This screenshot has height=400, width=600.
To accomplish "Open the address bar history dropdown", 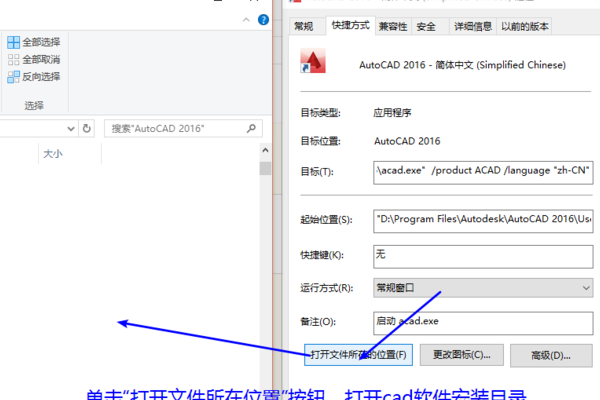I will pyautogui.click(x=71, y=129).
